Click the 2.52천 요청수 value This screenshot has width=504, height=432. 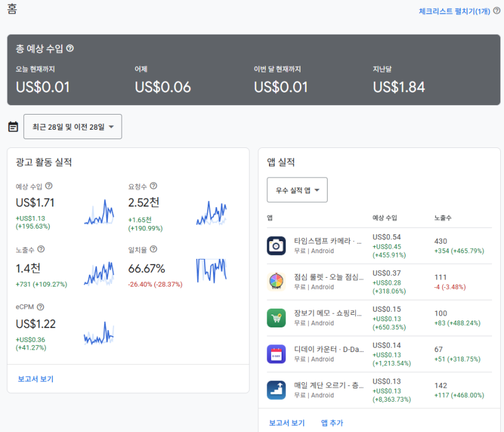point(144,202)
